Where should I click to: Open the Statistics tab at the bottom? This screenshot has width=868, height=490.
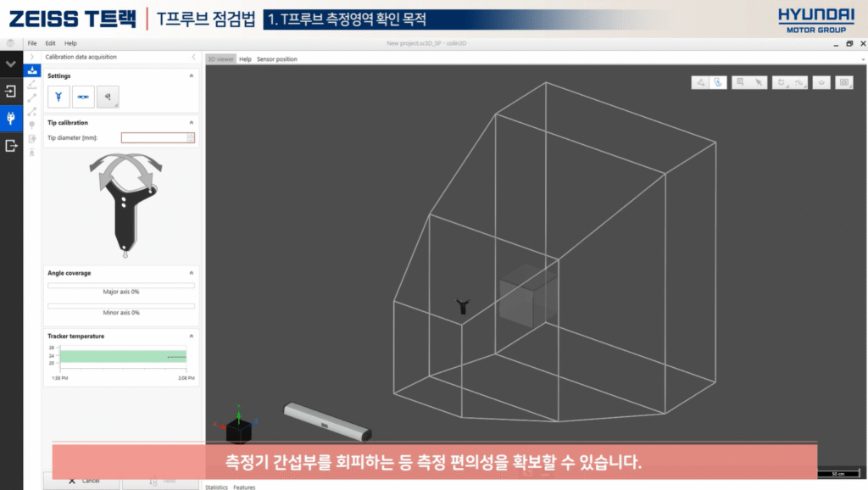(x=217, y=487)
